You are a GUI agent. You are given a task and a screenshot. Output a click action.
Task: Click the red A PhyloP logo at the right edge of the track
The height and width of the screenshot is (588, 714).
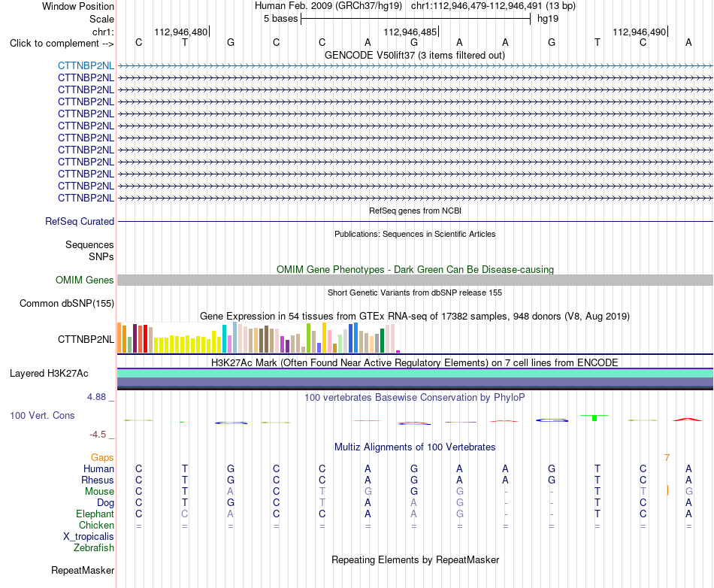pos(688,420)
